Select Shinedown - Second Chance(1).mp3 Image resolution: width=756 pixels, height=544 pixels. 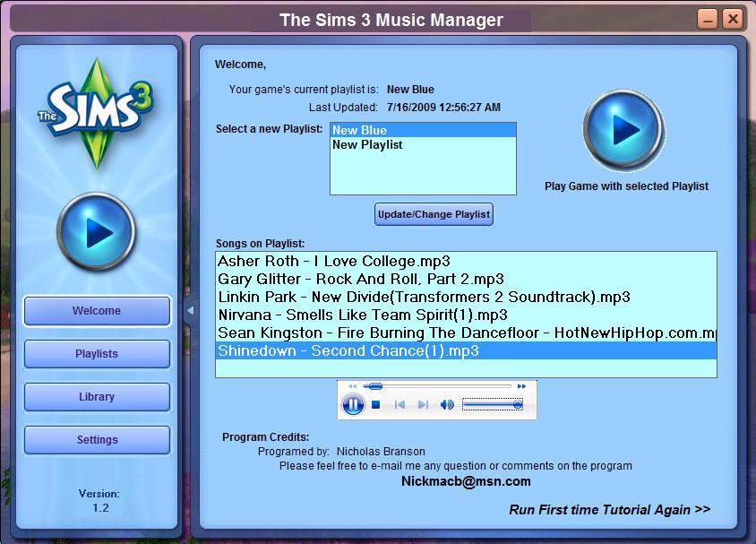pos(466,350)
